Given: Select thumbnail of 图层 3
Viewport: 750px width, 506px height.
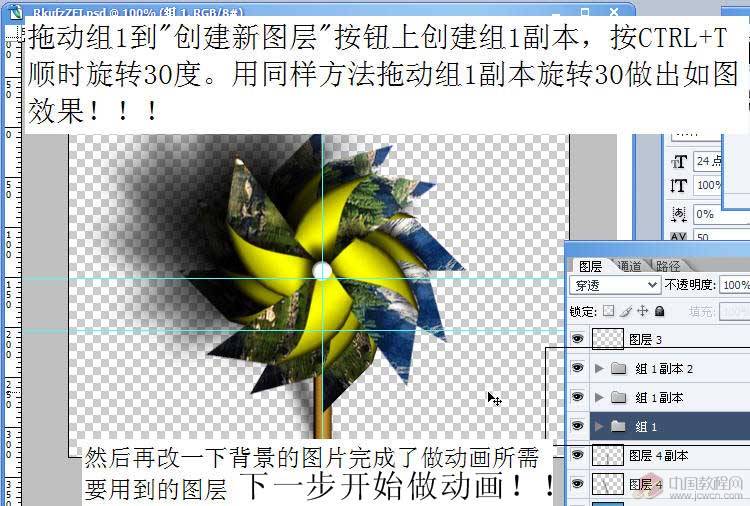Looking at the screenshot, I should (x=607, y=339).
